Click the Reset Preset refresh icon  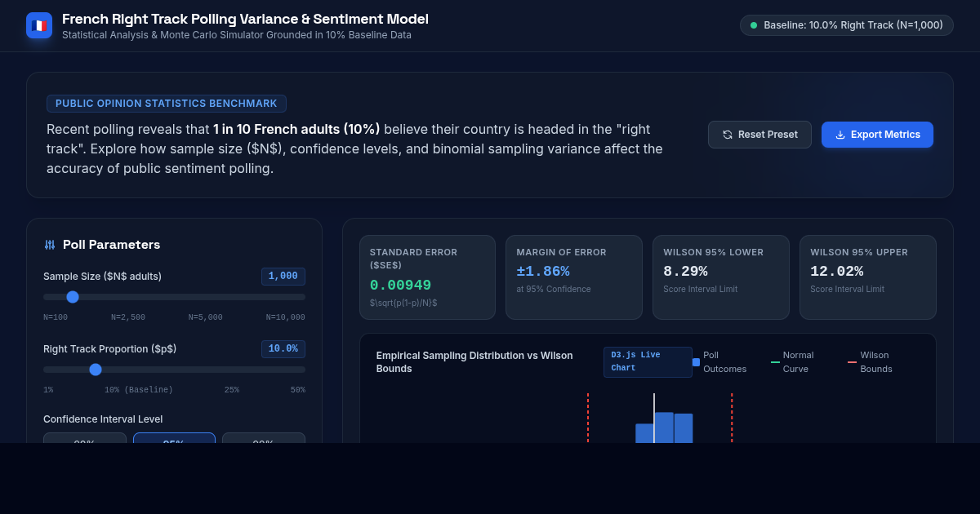pyautogui.click(x=728, y=135)
